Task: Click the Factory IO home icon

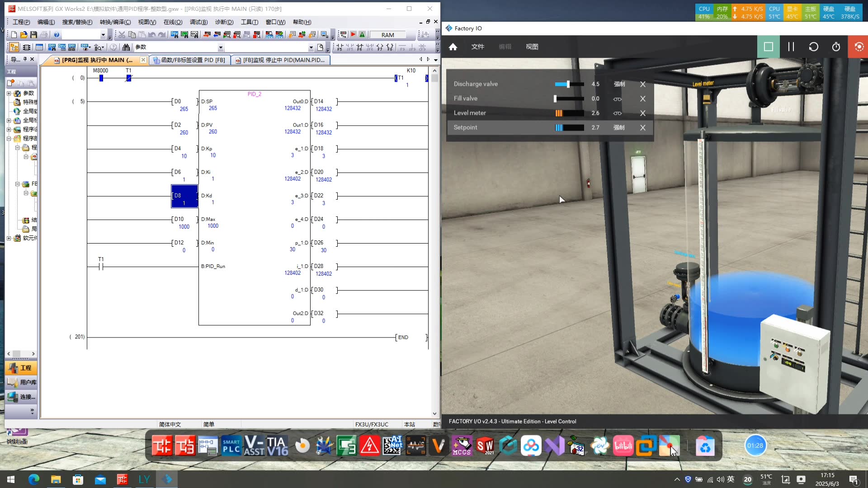Action: pyautogui.click(x=453, y=47)
